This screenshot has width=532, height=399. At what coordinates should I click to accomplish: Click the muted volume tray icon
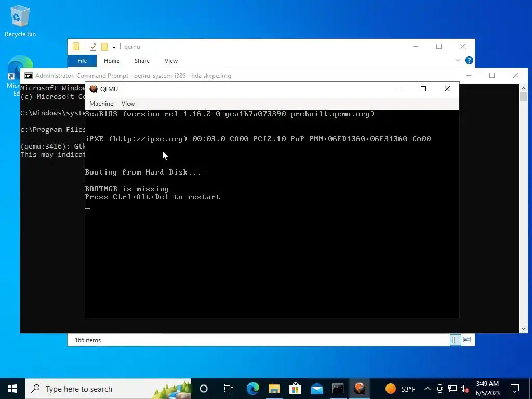[x=465, y=389]
